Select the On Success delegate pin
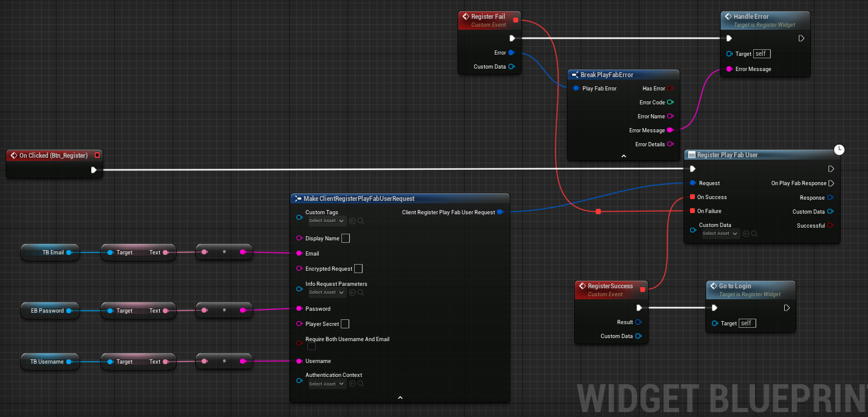Image resolution: width=868 pixels, height=417 pixels. (x=692, y=197)
